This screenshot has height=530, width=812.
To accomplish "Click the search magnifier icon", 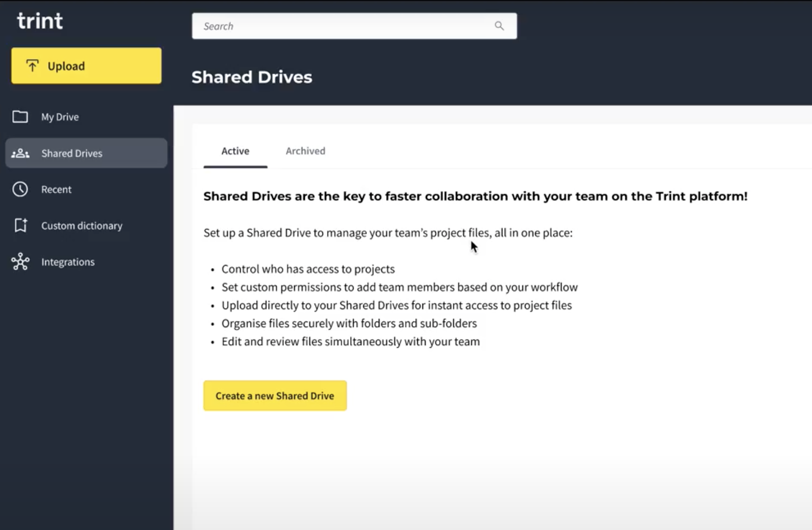I will 499,26.
